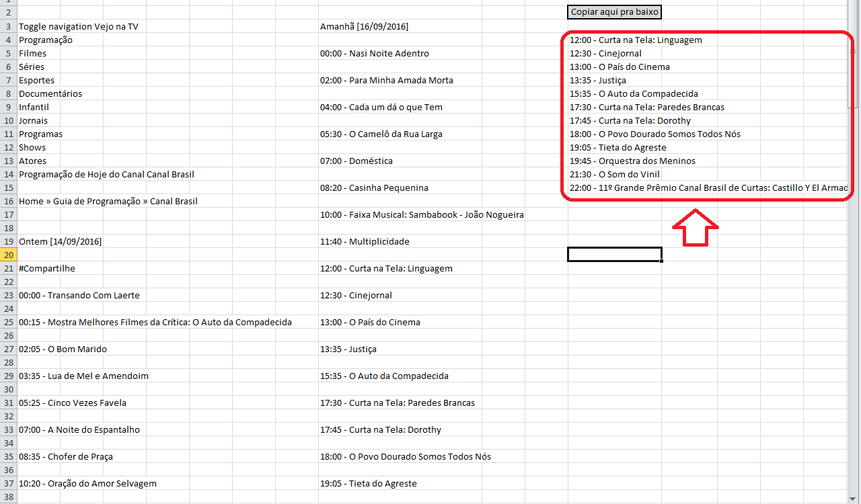Viewport: 861px width, 504px height.
Task: Select row header 37
Action: [x=8, y=483]
